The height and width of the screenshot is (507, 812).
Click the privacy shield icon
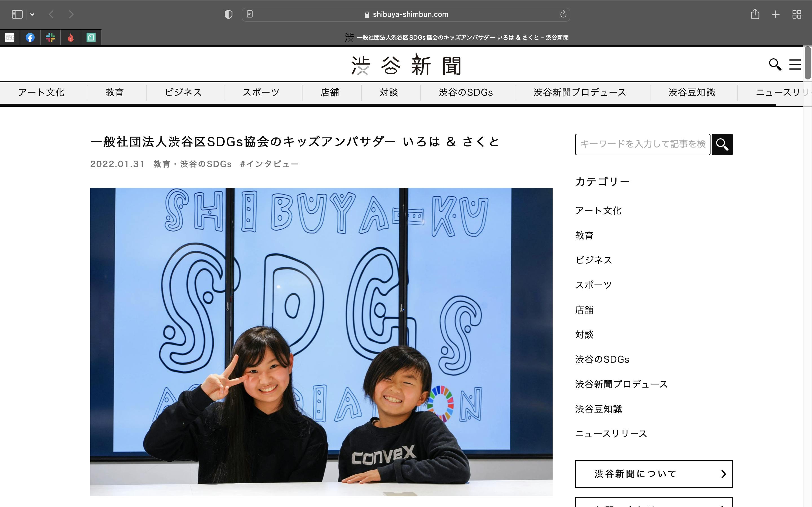point(228,14)
